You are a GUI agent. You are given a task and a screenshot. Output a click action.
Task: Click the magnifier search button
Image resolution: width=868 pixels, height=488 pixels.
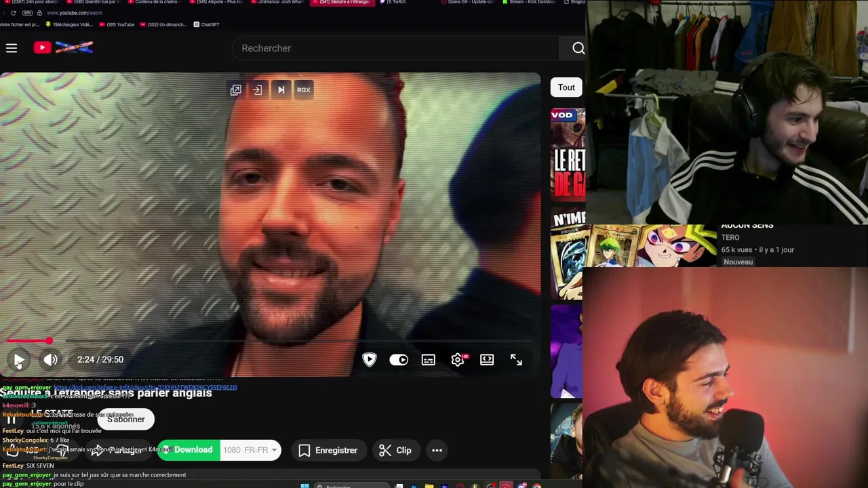pos(578,48)
